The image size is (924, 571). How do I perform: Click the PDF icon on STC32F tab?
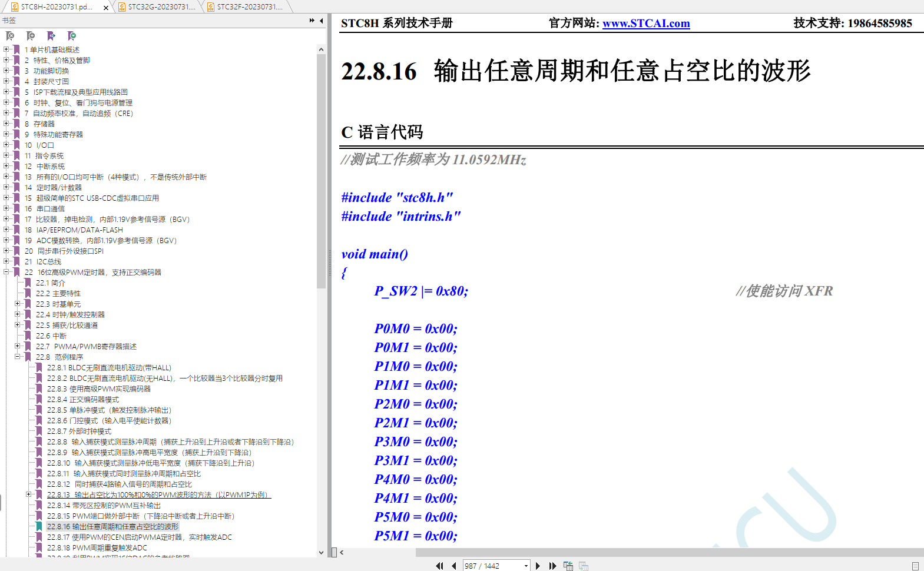[211, 7]
